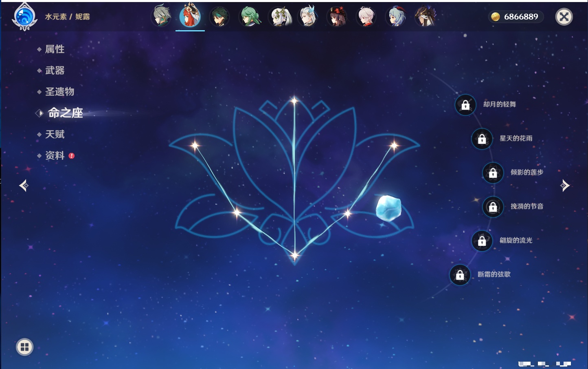The width and height of the screenshot is (588, 369).
Task: Choose the white-haired avatar with red streak
Action: point(366,17)
